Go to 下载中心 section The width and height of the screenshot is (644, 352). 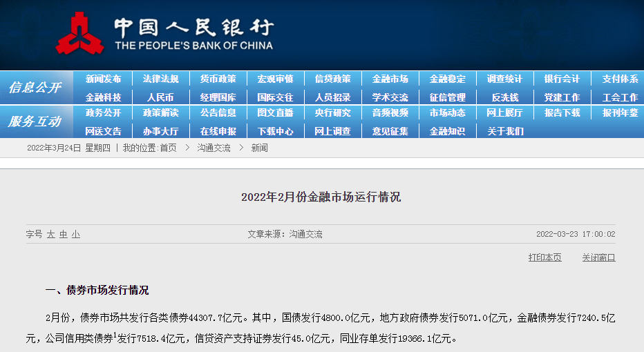pos(275,131)
